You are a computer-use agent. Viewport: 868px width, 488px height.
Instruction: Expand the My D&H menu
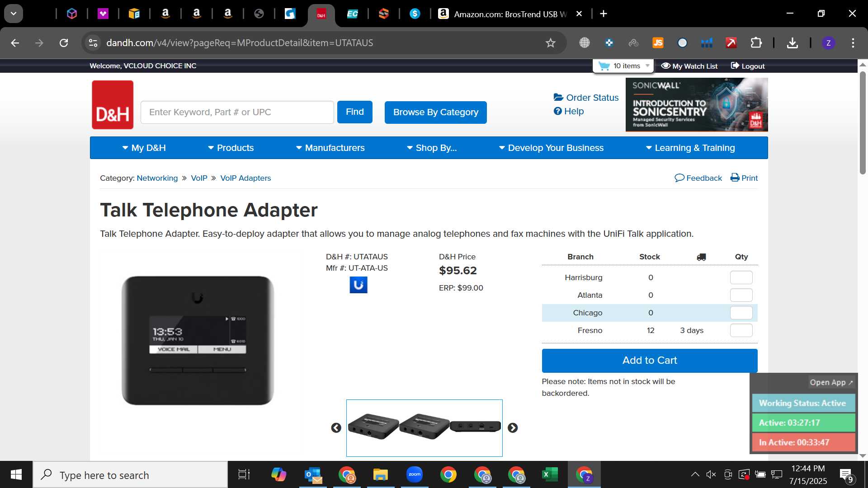[144, 148]
